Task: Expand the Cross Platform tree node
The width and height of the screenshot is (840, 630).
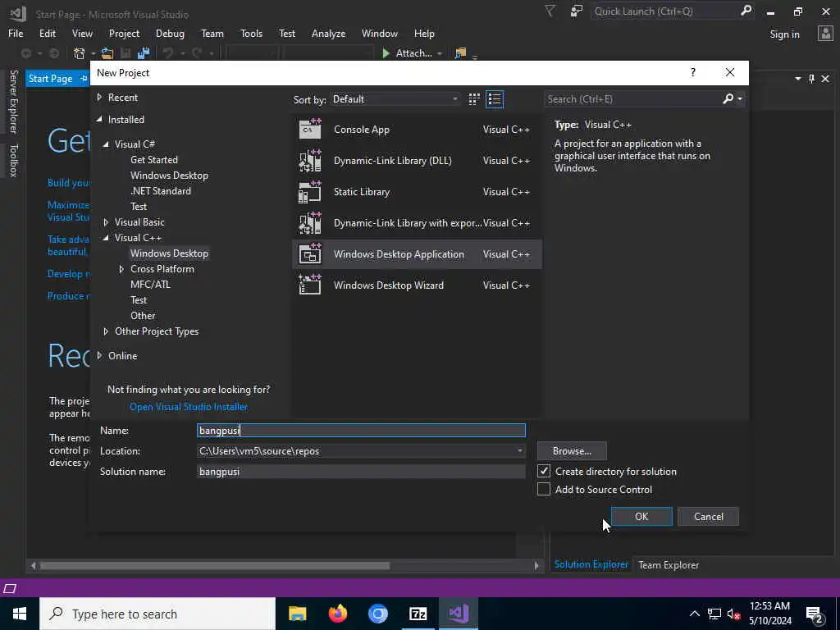Action: 121,269
